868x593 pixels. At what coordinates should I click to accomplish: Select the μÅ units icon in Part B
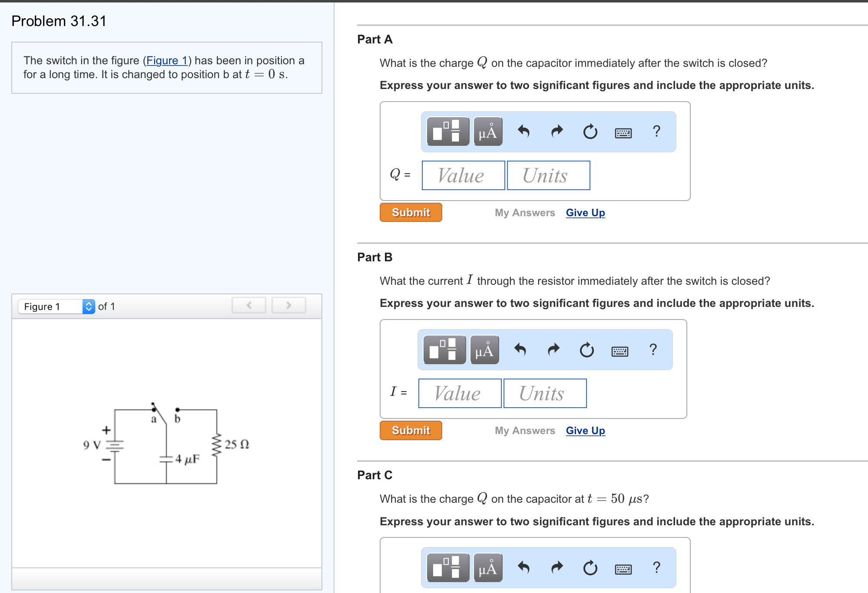click(x=484, y=350)
